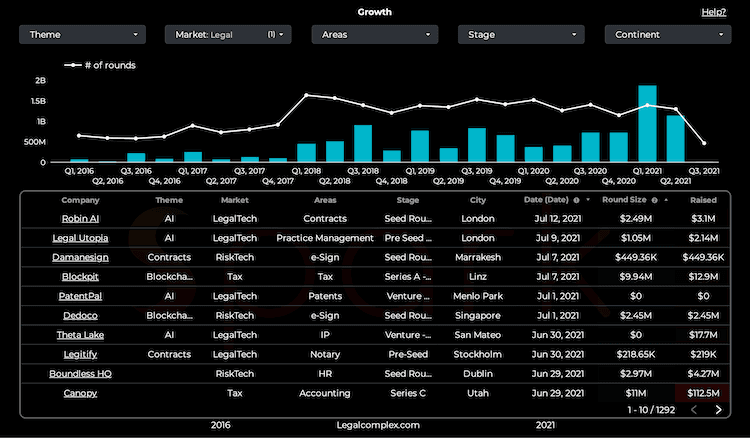
Task: Click info icon beside Round Size header
Action: [x=655, y=200]
